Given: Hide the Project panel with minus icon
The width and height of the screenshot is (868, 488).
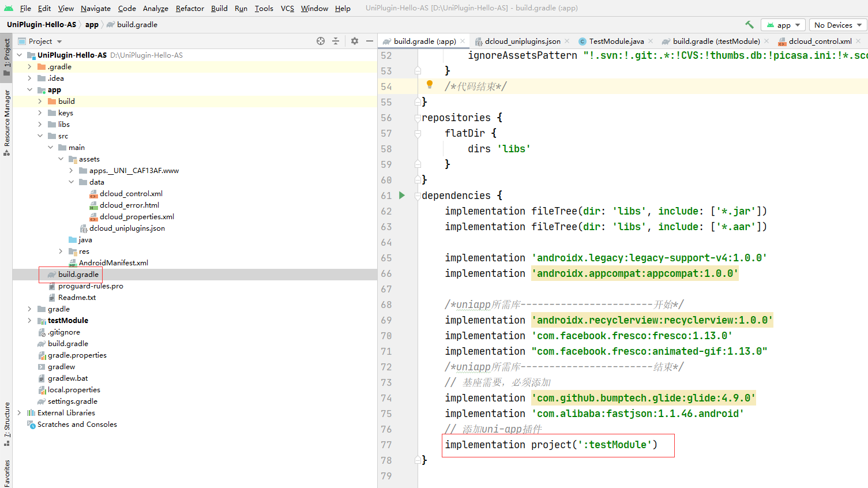Looking at the screenshot, I should click(370, 41).
